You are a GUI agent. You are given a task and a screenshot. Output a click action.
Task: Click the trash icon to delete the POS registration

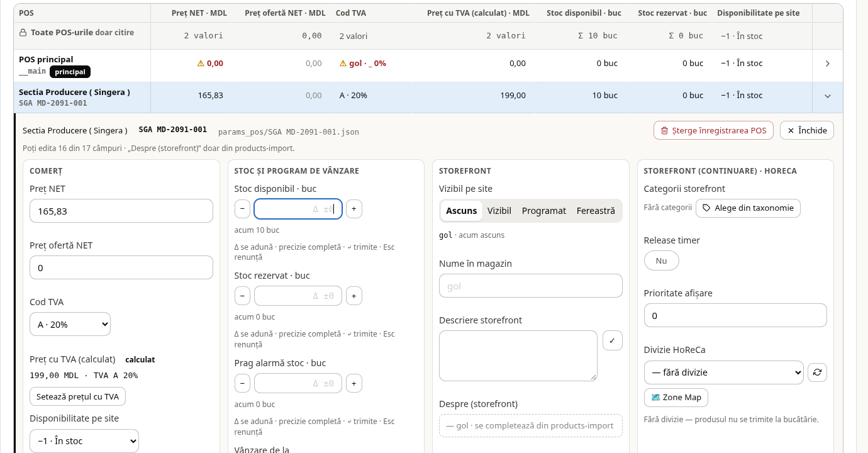[664, 130]
